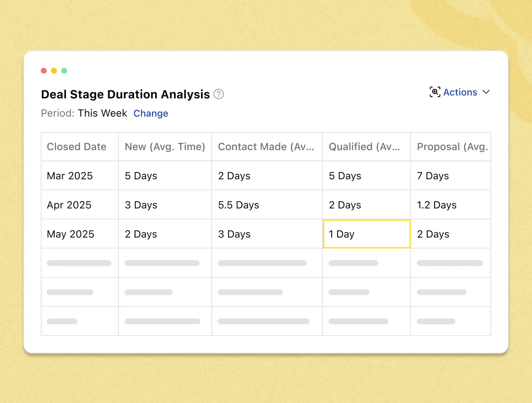
Task: Click the Mar 2025 row cell
Action: pyautogui.click(x=80, y=176)
